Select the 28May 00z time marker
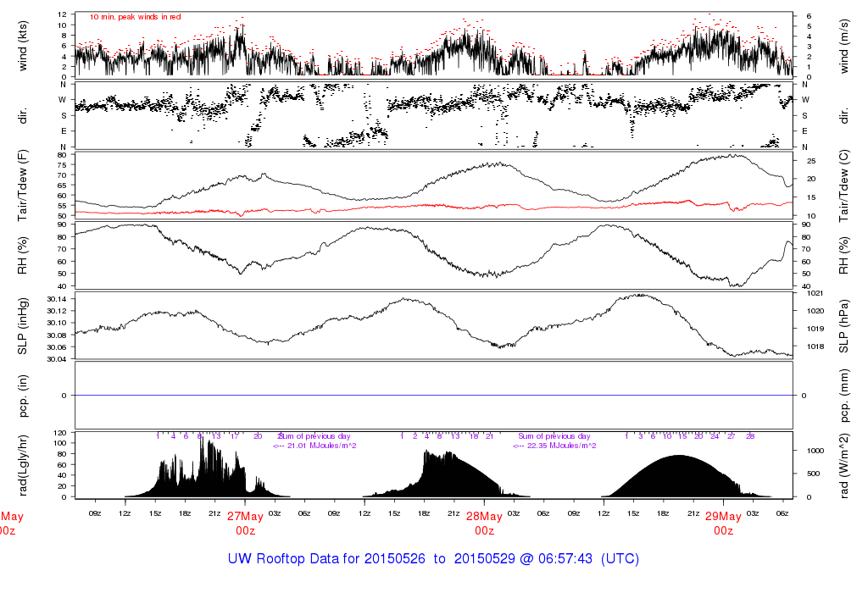Image resolution: width=868 pixels, height=593 pixels. click(485, 522)
